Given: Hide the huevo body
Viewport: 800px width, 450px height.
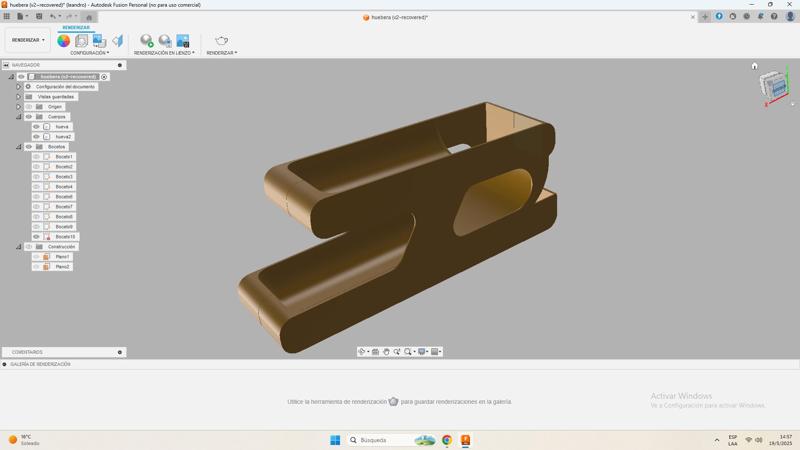Looking at the screenshot, I should tap(36, 127).
